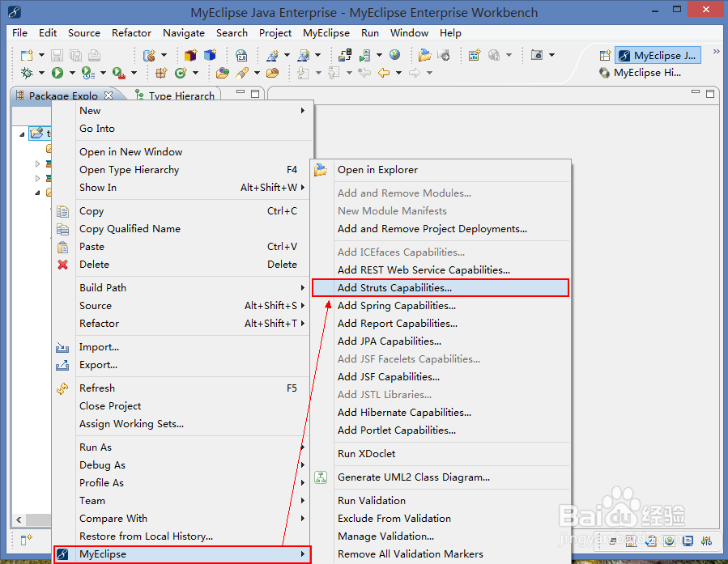Collapse the root project tree node
The width and height of the screenshot is (728, 564).
(x=22, y=134)
